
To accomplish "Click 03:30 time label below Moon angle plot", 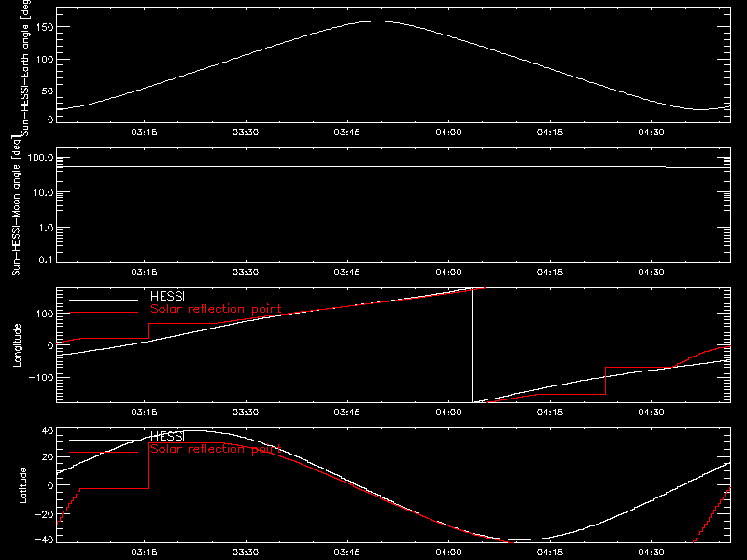I will coord(246,273).
